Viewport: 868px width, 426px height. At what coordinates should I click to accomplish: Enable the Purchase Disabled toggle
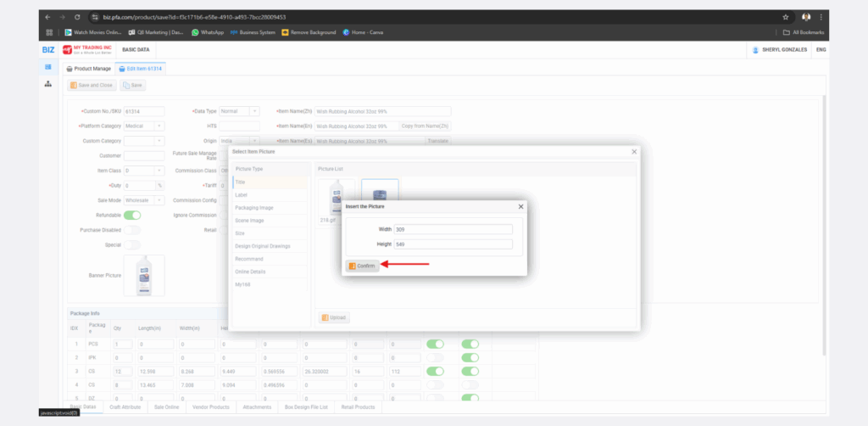tap(132, 230)
